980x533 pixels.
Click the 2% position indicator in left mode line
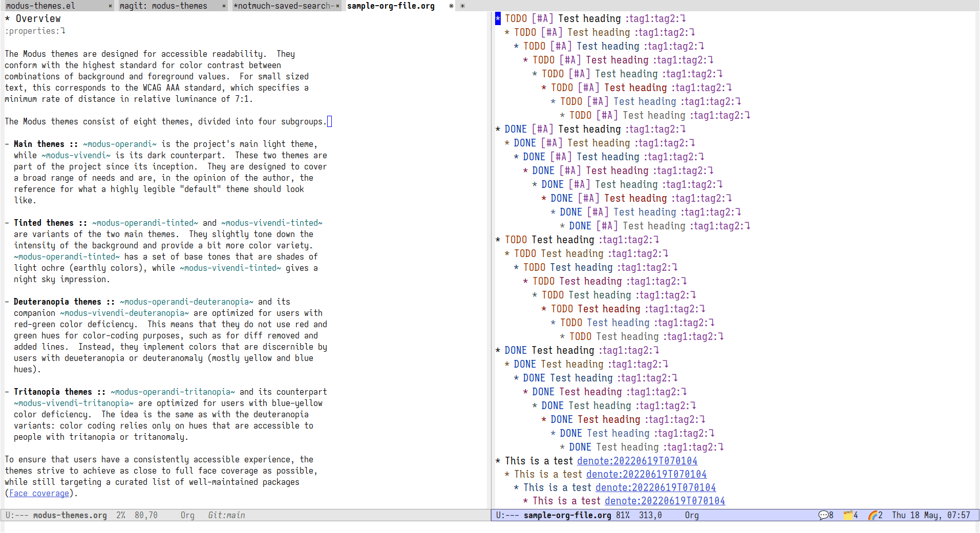tap(121, 515)
